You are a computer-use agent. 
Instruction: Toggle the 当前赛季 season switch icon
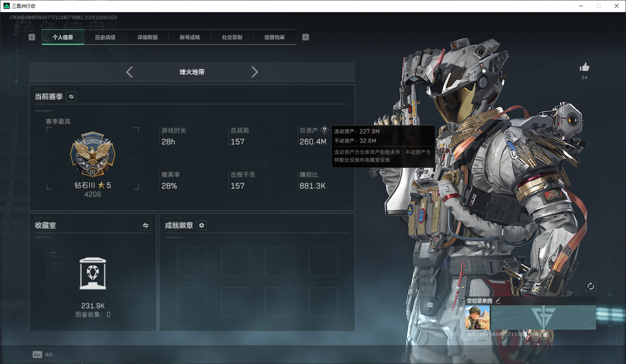point(72,96)
